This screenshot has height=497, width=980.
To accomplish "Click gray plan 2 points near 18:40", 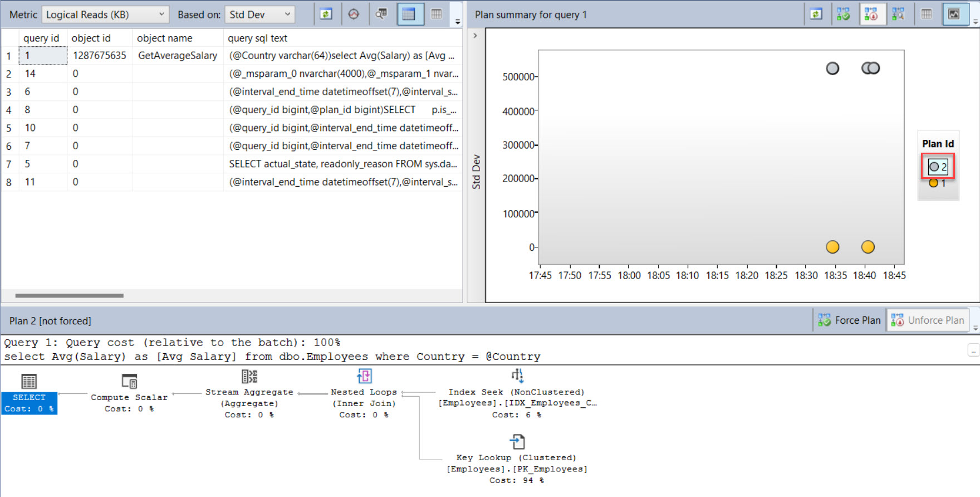I will [x=871, y=68].
